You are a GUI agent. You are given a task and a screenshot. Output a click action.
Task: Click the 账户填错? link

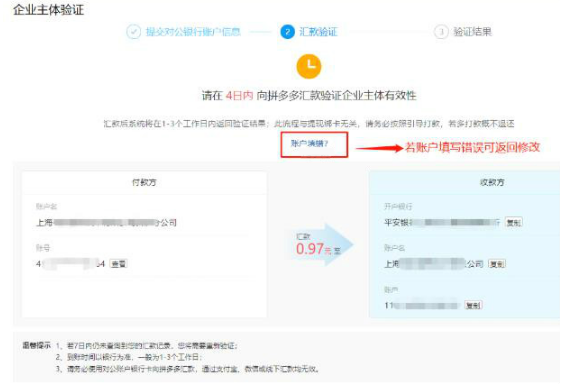point(309,144)
